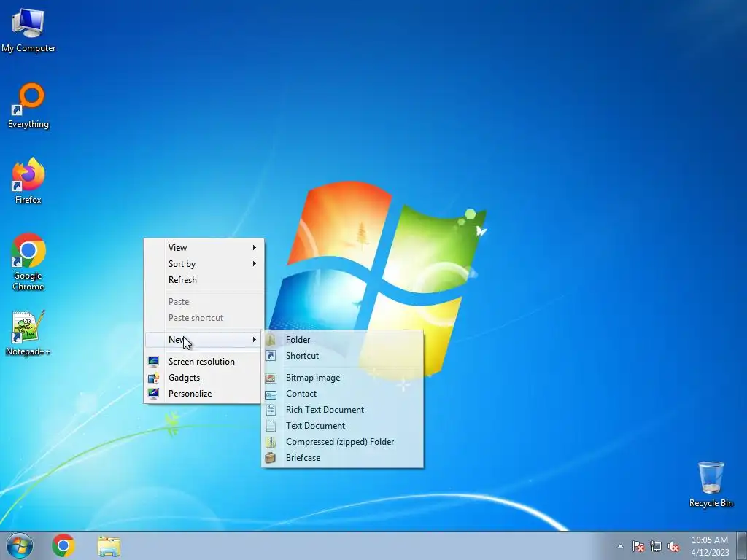Select the Firefox desktop shortcut
Image resolution: width=747 pixels, height=560 pixels.
[28, 181]
